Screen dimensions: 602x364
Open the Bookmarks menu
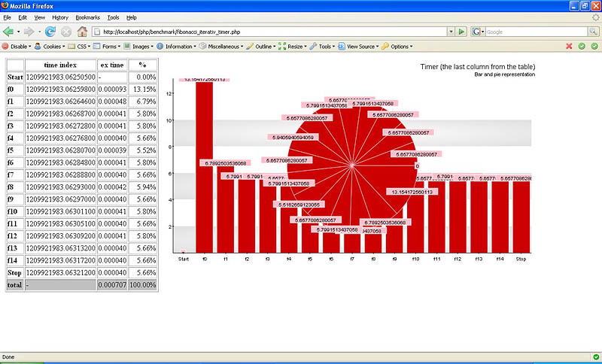(87, 17)
